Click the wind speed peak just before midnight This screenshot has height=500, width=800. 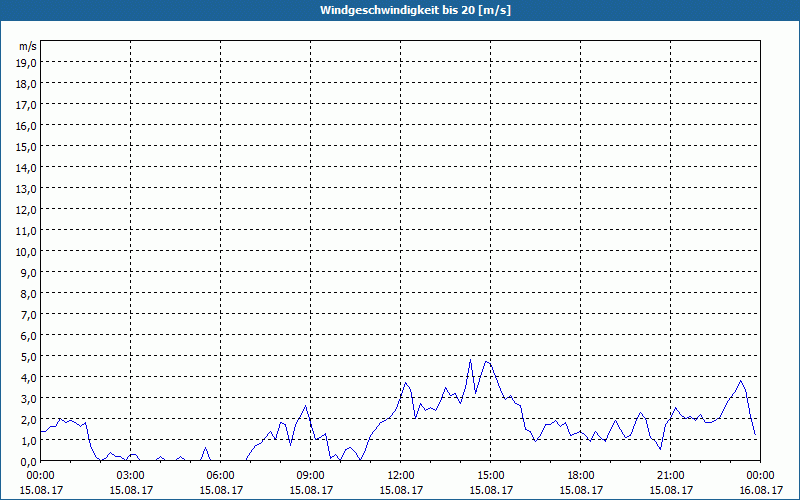pyautogui.click(x=741, y=381)
